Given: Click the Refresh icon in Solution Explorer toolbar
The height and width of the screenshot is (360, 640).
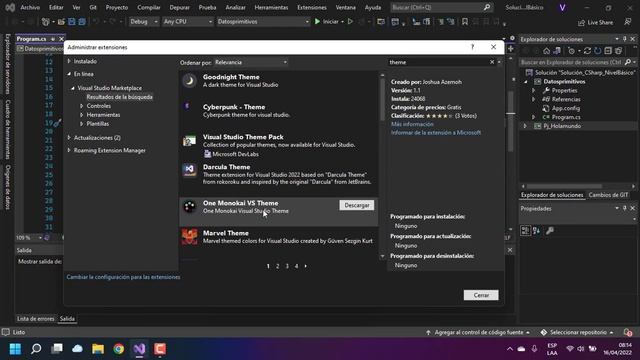Looking at the screenshot, I should click(598, 51).
